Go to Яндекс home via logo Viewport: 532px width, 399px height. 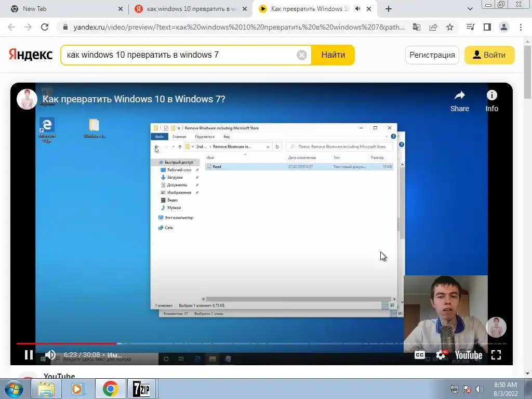[x=31, y=55]
